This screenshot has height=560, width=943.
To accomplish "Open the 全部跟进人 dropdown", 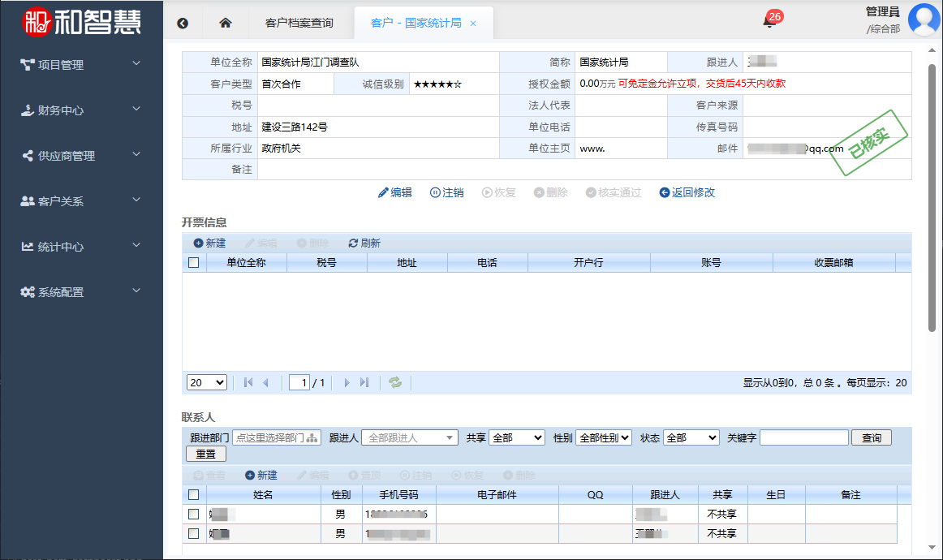I will [x=410, y=438].
